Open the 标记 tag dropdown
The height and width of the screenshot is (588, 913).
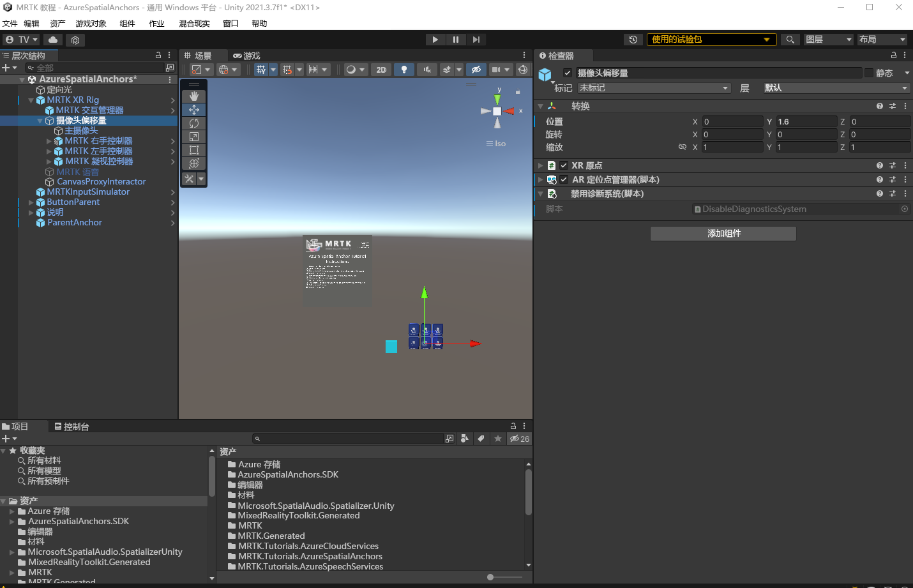(654, 88)
